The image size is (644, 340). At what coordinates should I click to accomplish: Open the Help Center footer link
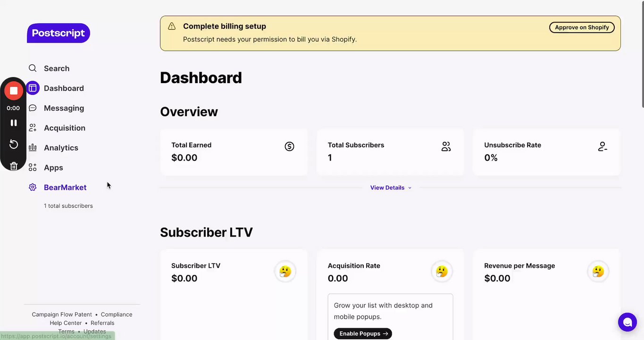coord(66,323)
